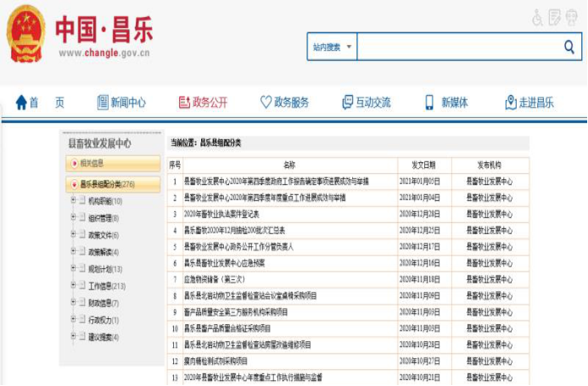Viewport: 588px width, 386px height.
Task: Expand the 工作信息 tree node
Action: point(73,286)
